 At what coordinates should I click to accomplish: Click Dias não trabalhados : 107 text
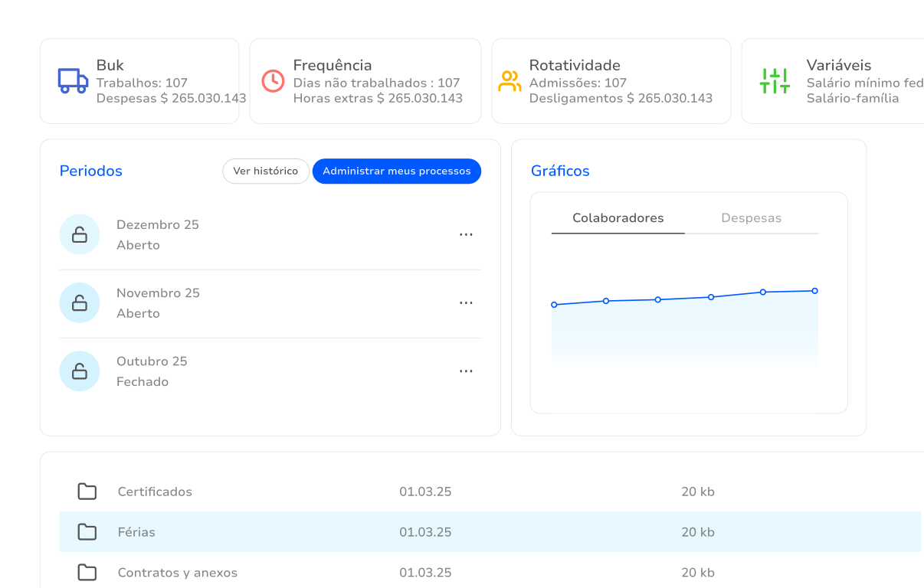(376, 83)
